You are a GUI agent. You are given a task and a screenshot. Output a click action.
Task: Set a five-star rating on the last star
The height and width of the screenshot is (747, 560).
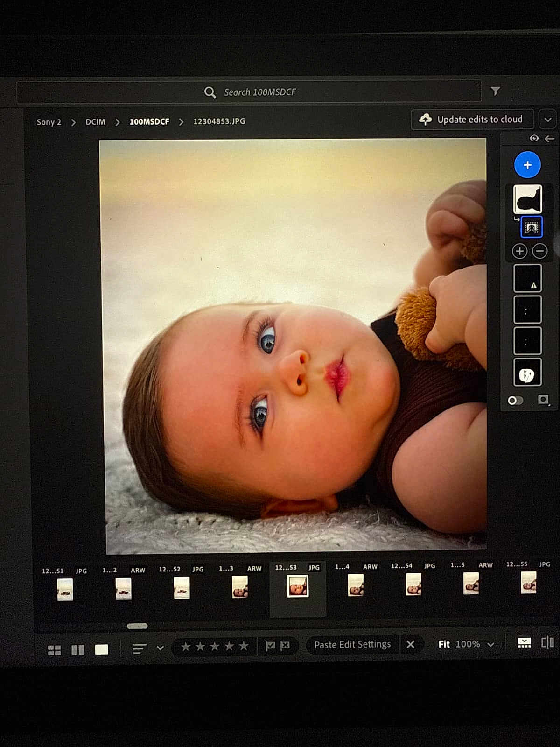pos(244,646)
